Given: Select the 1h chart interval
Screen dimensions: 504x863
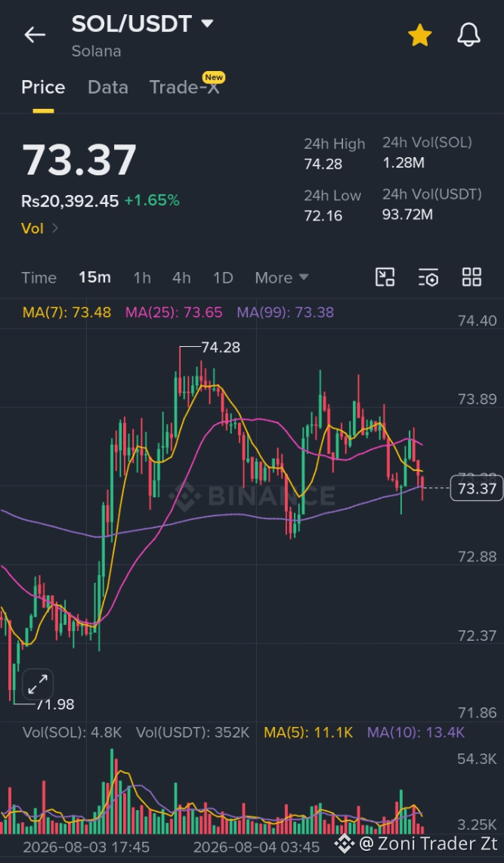Looking at the screenshot, I should click(142, 278).
